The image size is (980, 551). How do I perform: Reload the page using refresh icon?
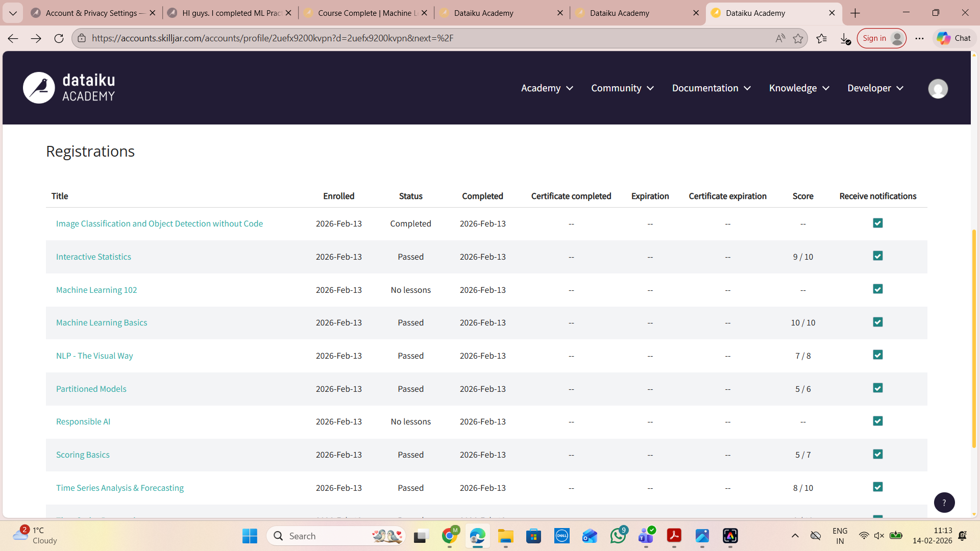(x=59, y=38)
